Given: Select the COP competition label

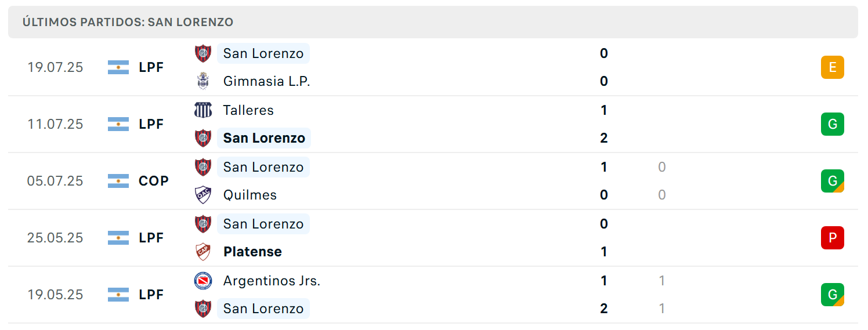Looking at the screenshot, I should pyautogui.click(x=154, y=181).
